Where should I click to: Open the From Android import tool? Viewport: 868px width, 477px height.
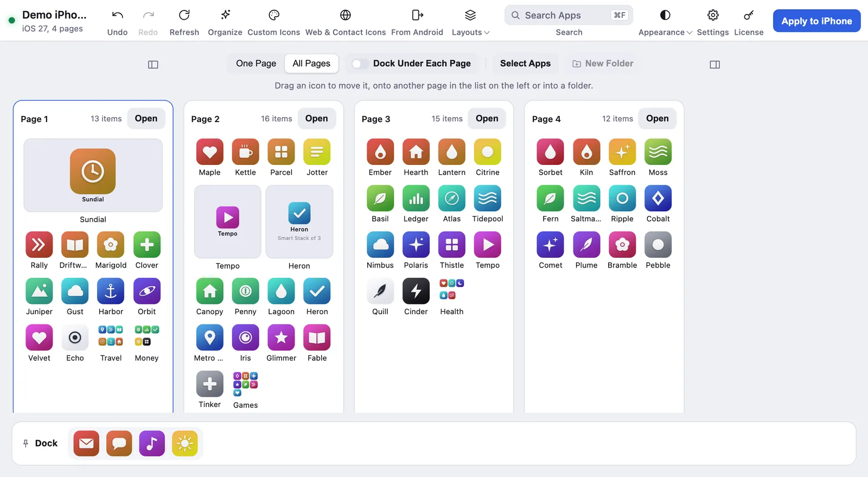417,15
